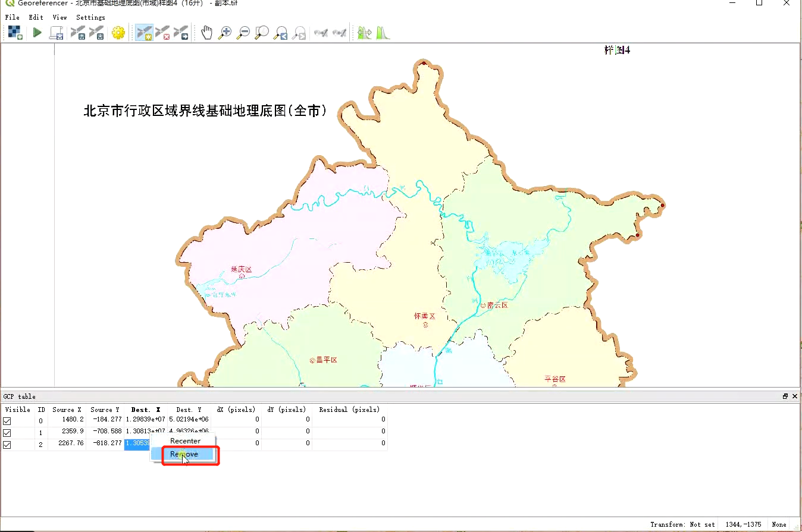Image resolution: width=802 pixels, height=532 pixels.
Task: Click the Open Raster toolbar icon
Action: 15,33
